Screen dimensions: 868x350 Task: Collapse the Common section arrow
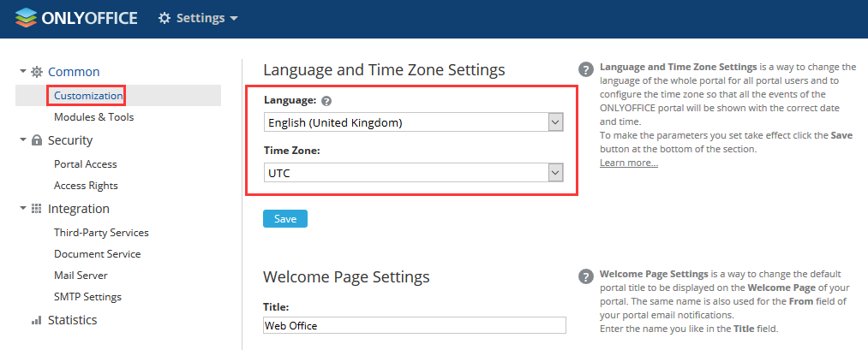click(22, 71)
